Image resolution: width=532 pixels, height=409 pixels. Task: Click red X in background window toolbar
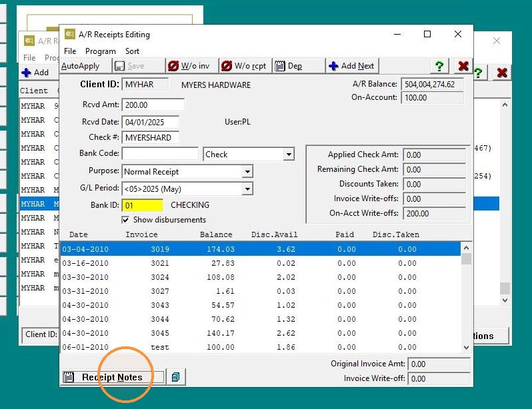502,73
